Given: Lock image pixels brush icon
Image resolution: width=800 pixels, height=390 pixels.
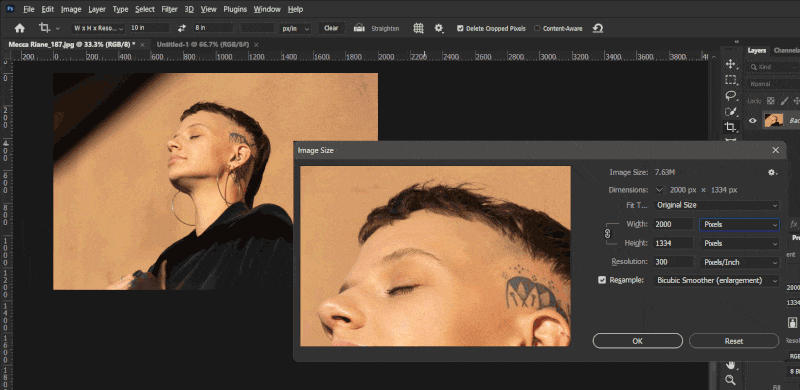Looking at the screenshot, I should (784, 101).
